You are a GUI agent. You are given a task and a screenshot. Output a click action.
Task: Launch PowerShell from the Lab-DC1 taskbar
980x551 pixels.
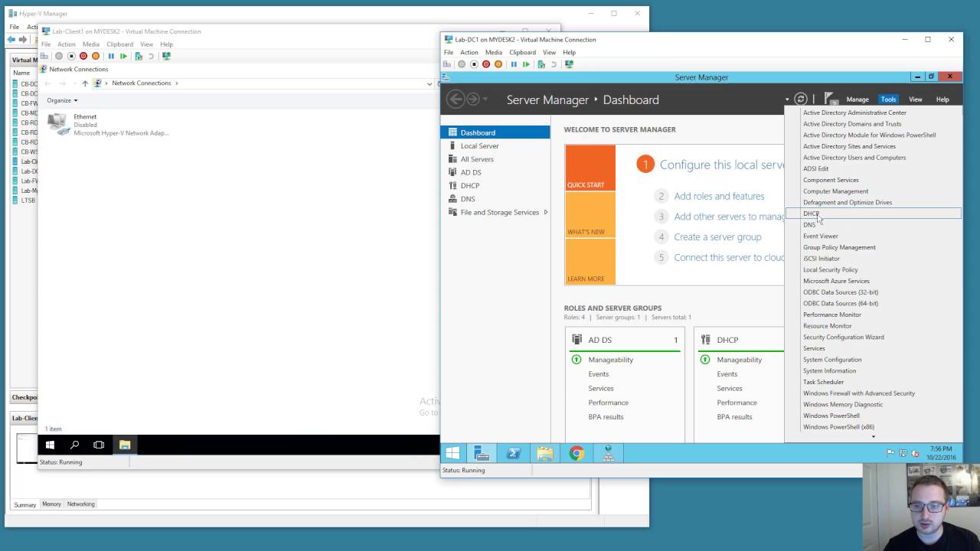[513, 454]
